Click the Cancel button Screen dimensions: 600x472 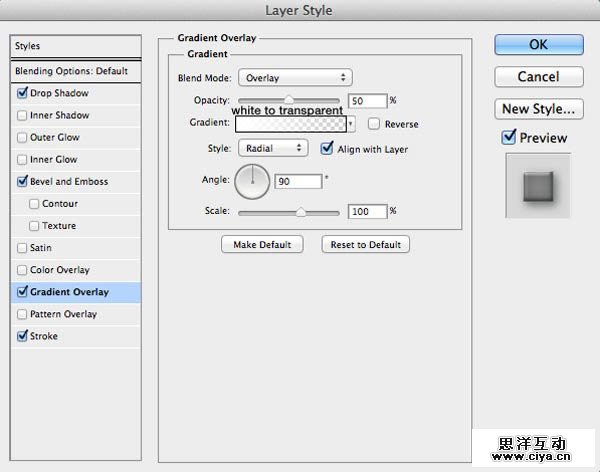point(538,76)
